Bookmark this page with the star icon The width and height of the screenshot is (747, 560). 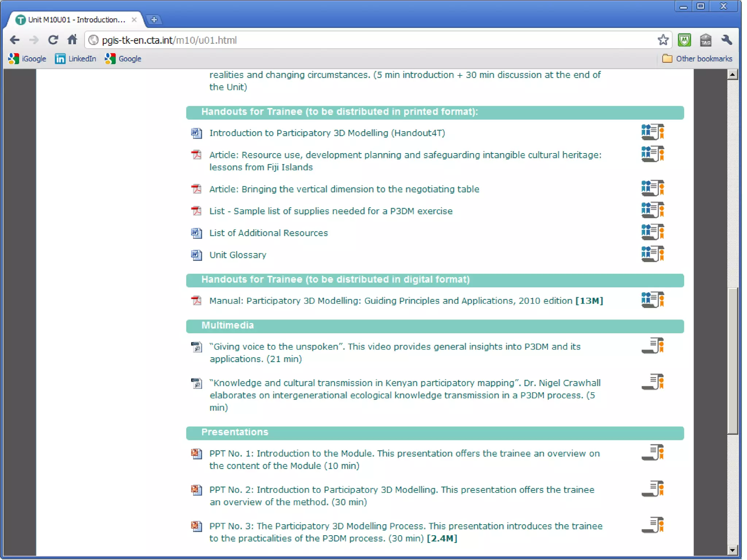[x=663, y=40]
